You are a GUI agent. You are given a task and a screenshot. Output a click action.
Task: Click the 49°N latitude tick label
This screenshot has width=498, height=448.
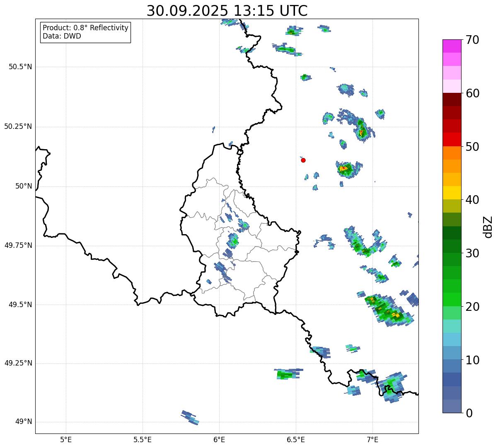[x=23, y=422]
